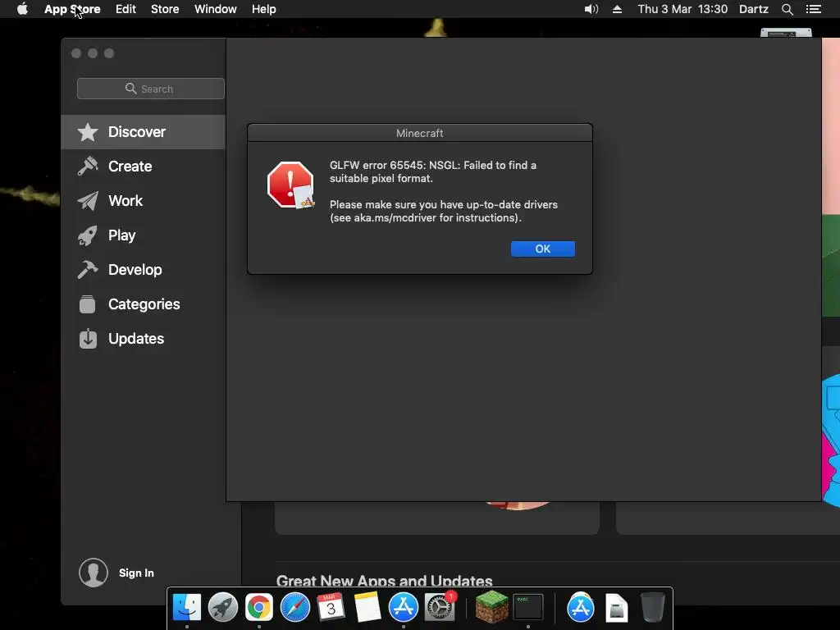This screenshot has height=630, width=840.
Task: Click the document file icon in the Dock
Action: 617,608
